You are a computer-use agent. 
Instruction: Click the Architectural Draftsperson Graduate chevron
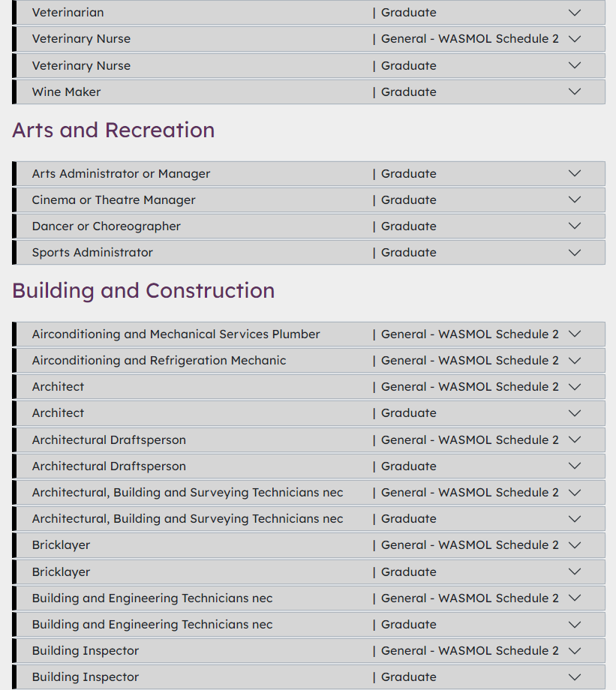pos(575,466)
